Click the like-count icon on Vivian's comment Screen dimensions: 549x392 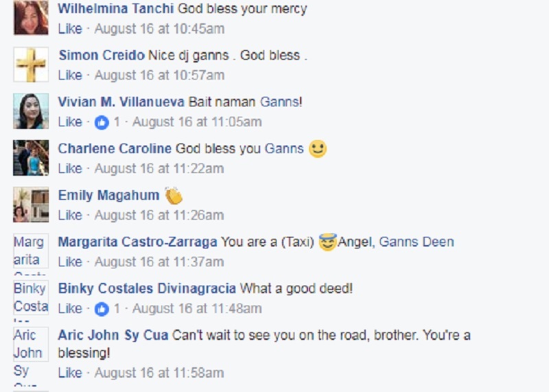102,122
